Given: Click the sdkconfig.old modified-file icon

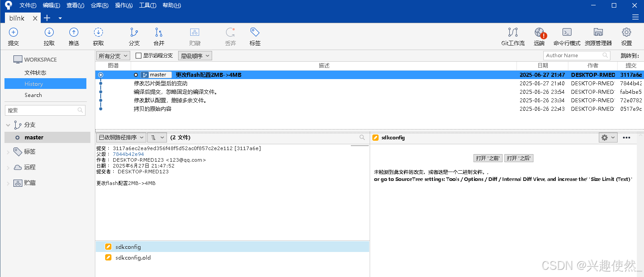Looking at the screenshot, I should coord(108,257).
